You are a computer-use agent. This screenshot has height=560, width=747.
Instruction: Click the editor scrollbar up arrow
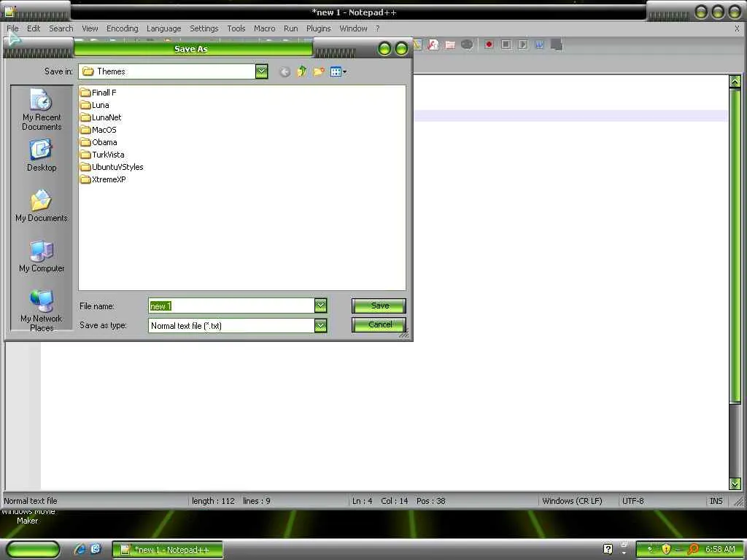point(735,82)
